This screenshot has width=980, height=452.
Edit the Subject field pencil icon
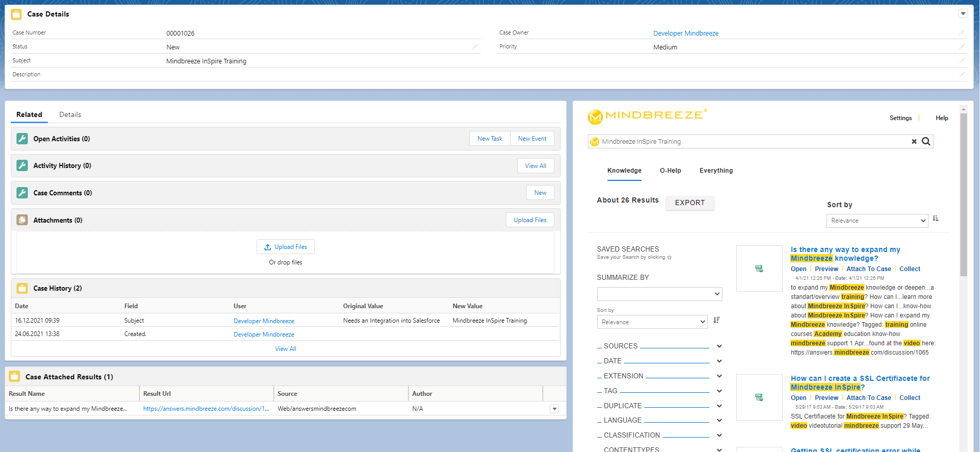pos(962,60)
